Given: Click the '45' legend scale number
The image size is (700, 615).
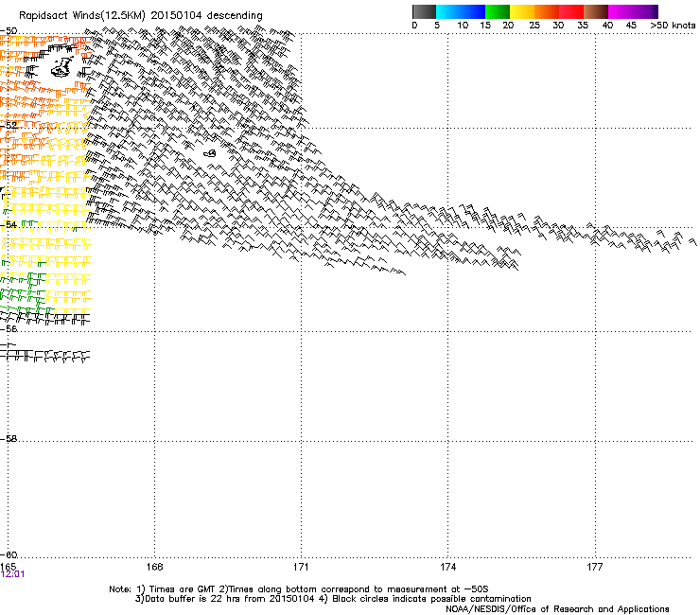Looking at the screenshot, I should point(631,26).
